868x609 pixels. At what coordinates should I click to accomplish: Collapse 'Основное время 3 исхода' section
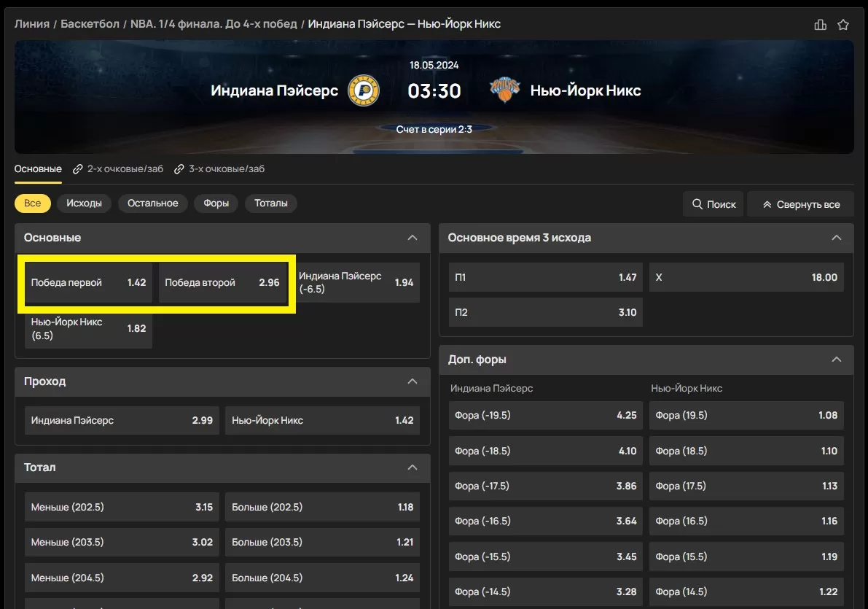[x=837, y=238]
